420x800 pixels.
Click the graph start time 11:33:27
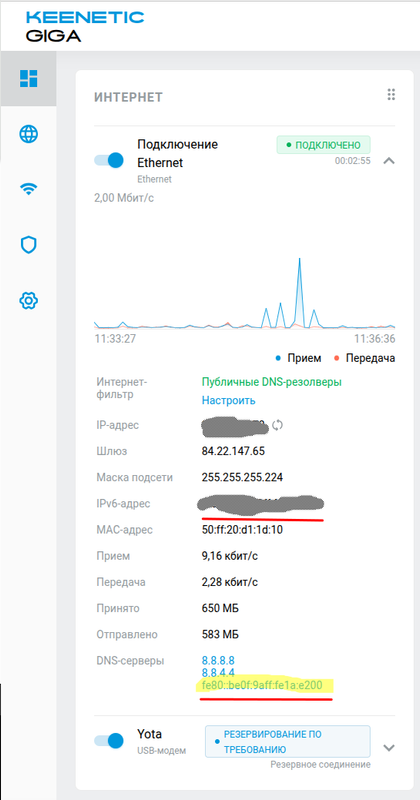[115, 339]
